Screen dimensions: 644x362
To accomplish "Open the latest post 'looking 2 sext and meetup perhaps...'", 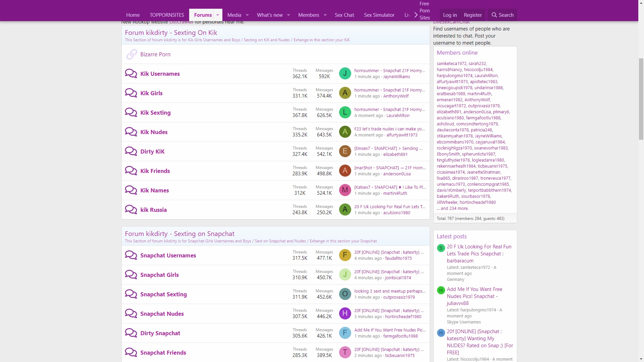I will [390, 291].
